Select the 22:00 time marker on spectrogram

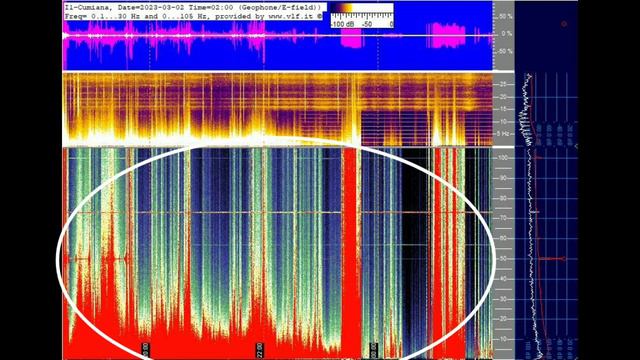pyautogui.click(x=260, y=350)
